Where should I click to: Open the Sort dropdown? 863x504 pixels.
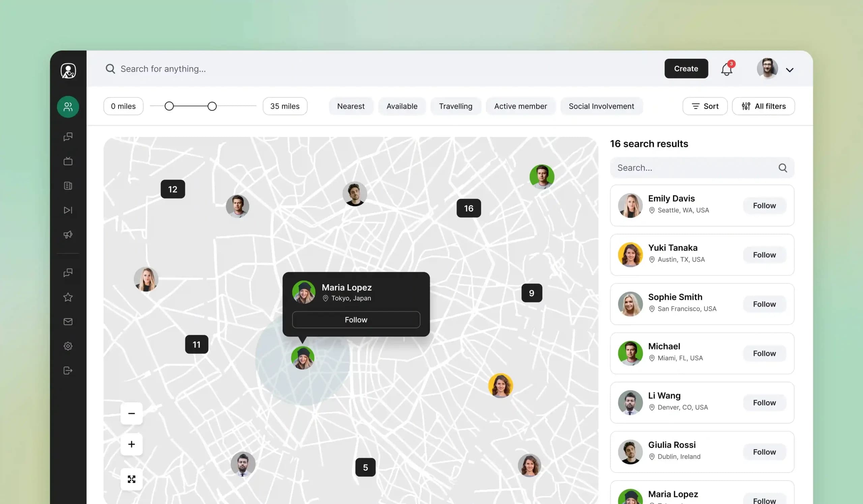pos(705,106)
